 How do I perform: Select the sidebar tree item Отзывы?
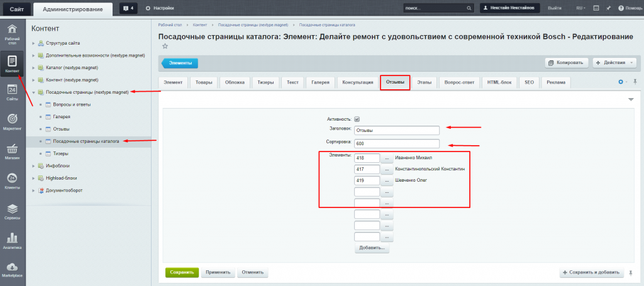(61, 129)
